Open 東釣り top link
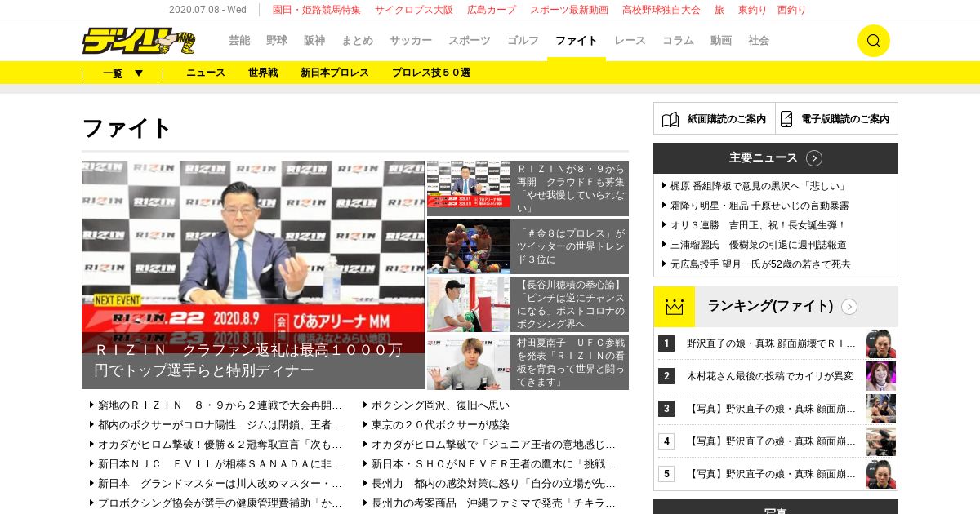980x514 pixels. point(751,10)
